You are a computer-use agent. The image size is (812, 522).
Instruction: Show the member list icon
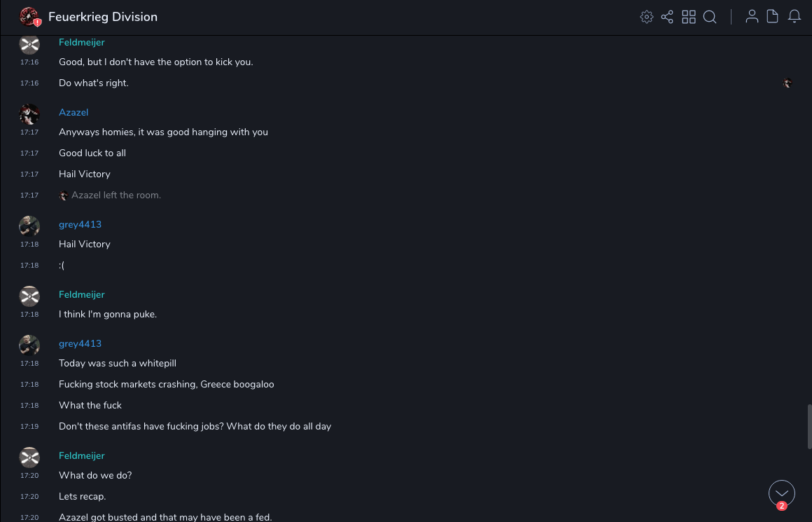pyautogui.click(x=752, y=17)
